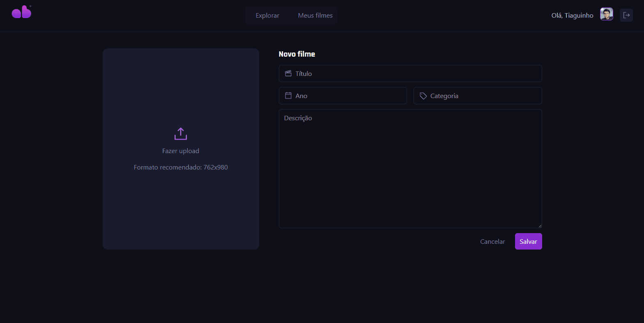Click the Olá, Tiaguinho greeting
Screen dimensions: 644x323
(572, 16)
